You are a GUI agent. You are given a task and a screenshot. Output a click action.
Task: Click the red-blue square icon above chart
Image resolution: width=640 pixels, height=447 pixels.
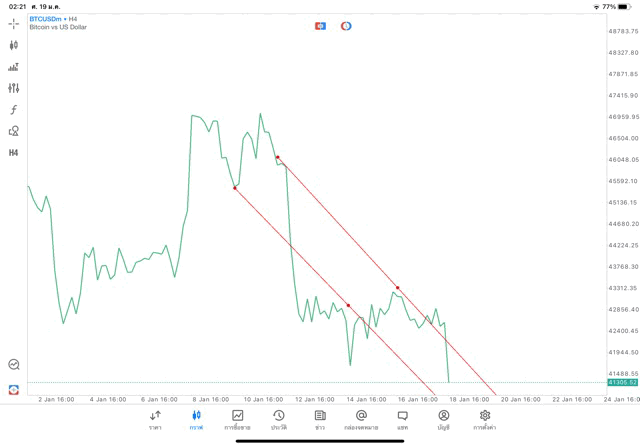click(x=320, y=26)
